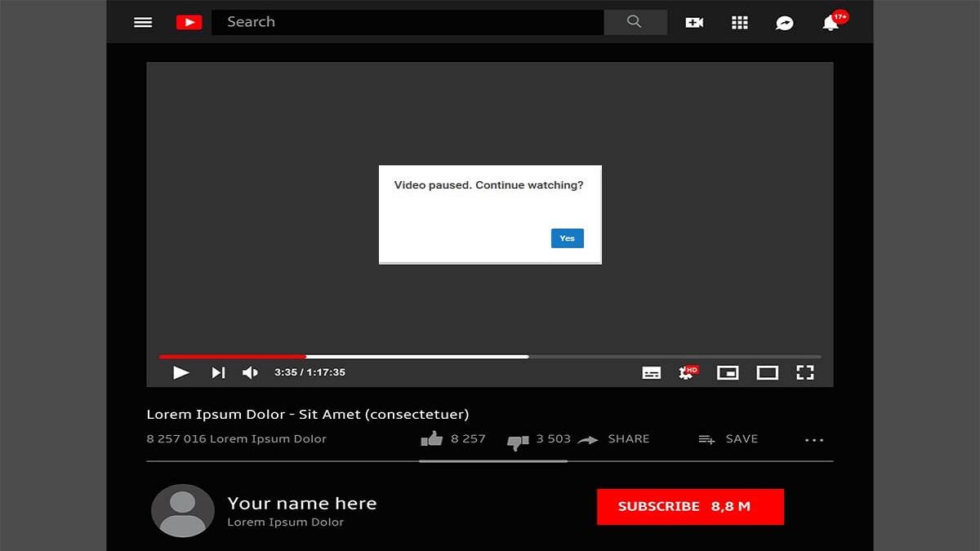Open channel 'Your name here'
The image size is (980, 551).
302,503
